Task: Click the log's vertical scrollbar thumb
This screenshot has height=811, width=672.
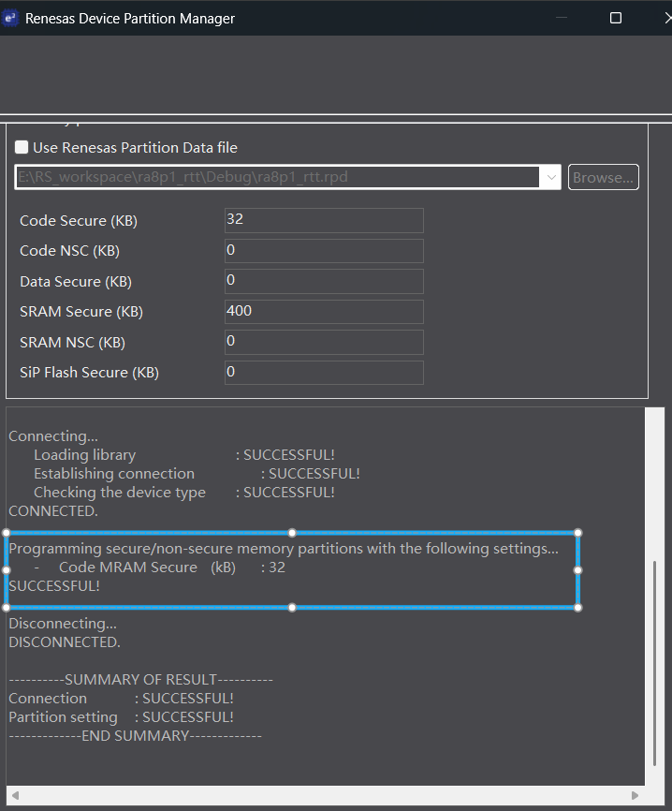Action: pos(654,663)
